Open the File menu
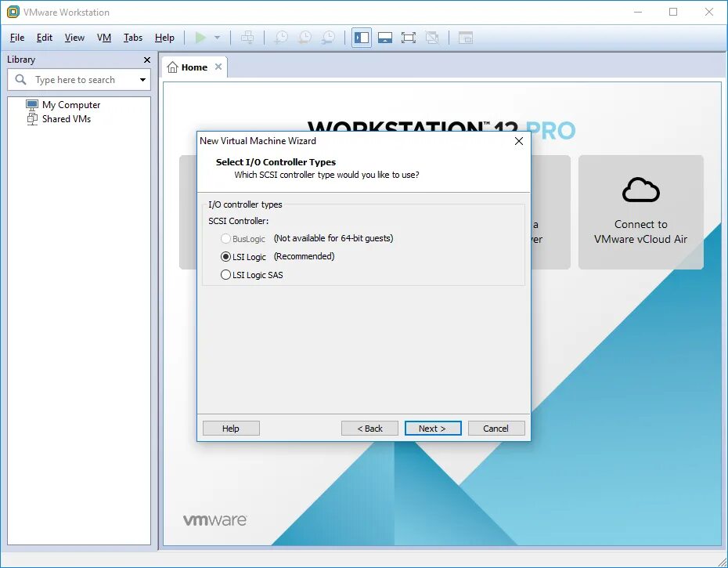Viewport: 728px width, 568px height. [17, 38]
